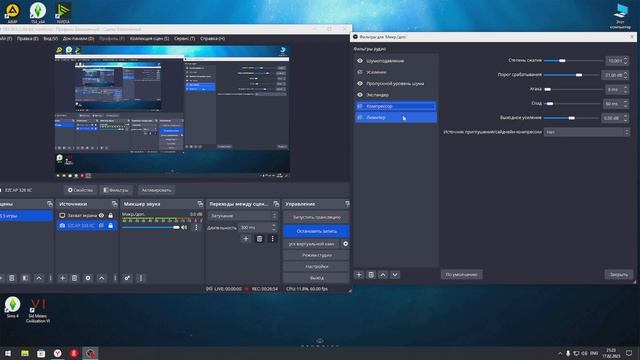The height and width of the screenshot is (360, 640).
Task: Click Остановить запись button
Action: point(316,231)
